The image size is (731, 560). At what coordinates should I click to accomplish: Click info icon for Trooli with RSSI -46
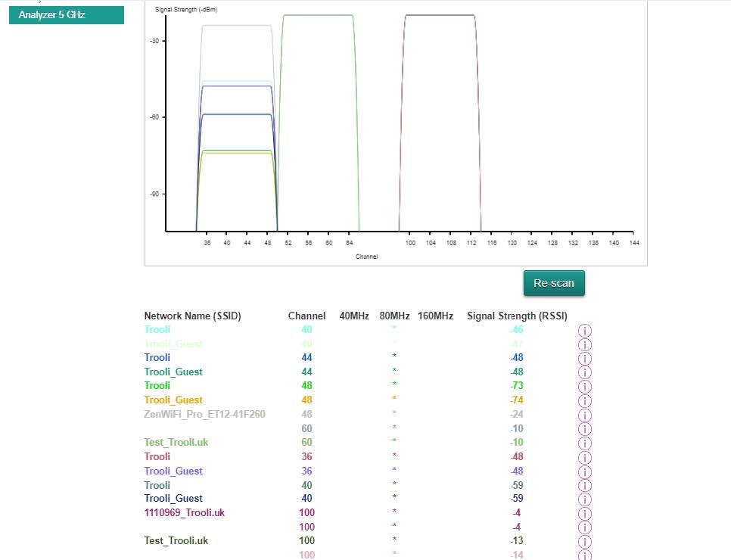pos(584,330)
